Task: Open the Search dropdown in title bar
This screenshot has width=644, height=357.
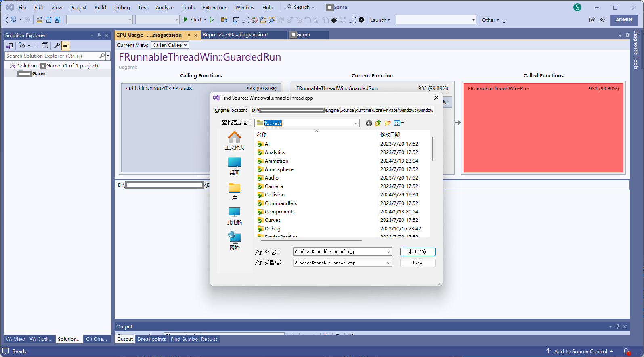Action: pos(300,7)
